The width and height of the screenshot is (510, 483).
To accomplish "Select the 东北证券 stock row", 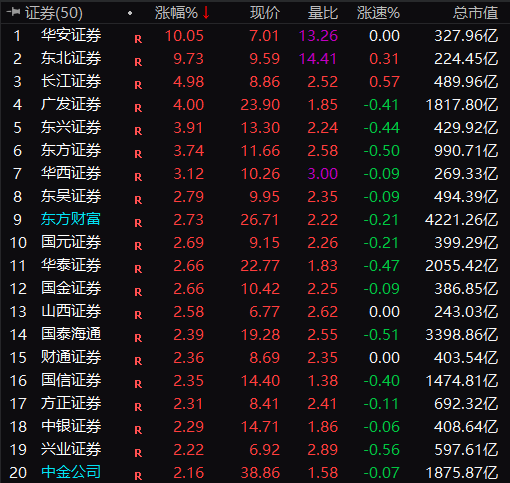I will [255, 59].
